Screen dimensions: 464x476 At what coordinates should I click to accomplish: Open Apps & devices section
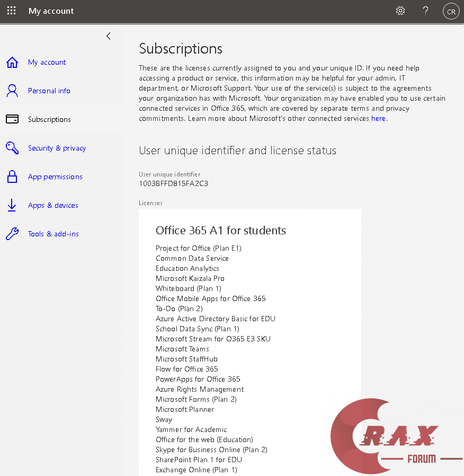(x=53, y=206)
